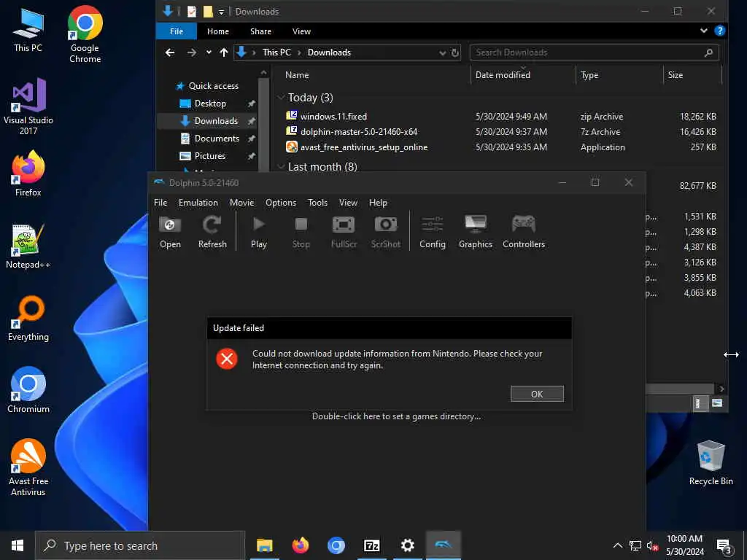Select the Chromium desktop icon
This screenshot has height=560, width=747.
click(28, 390)
